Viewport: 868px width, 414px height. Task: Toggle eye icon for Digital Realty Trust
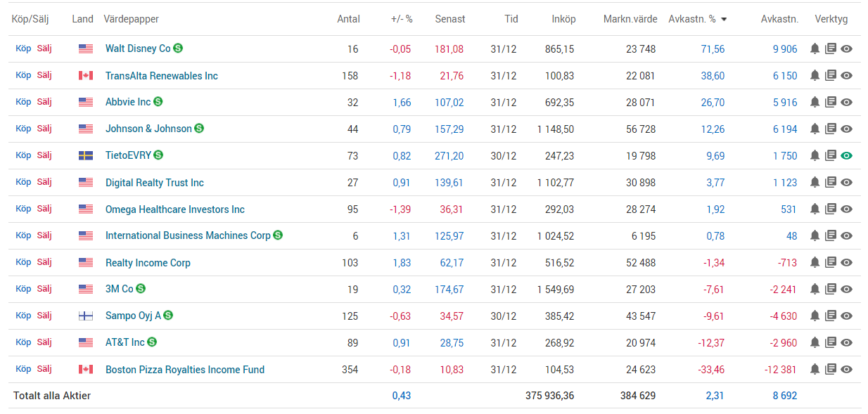[x=847, y=182]
